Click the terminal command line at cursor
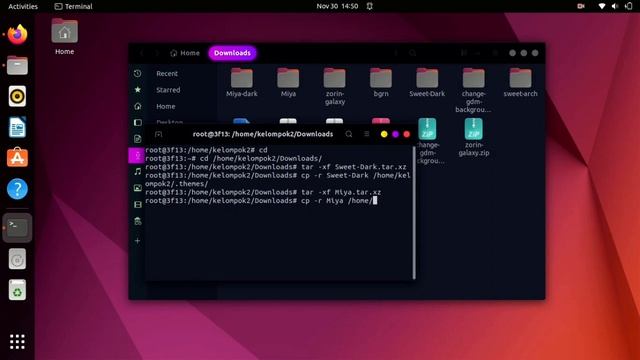 coord(374,200)
